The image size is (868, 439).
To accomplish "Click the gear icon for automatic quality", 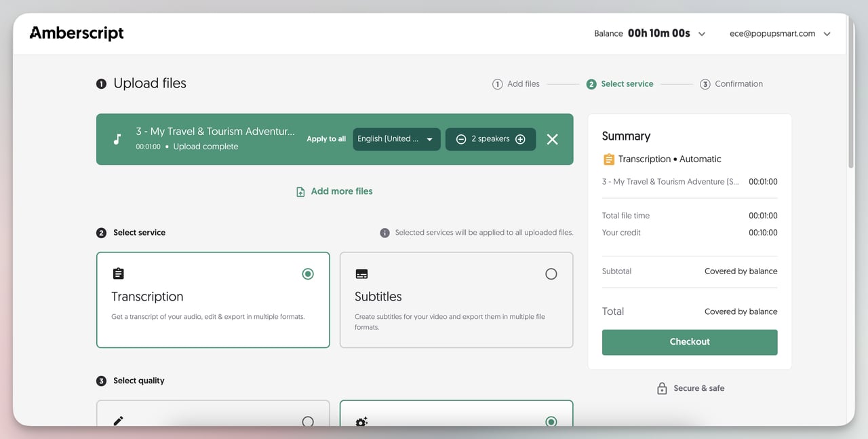I will (x=361, y=421).
